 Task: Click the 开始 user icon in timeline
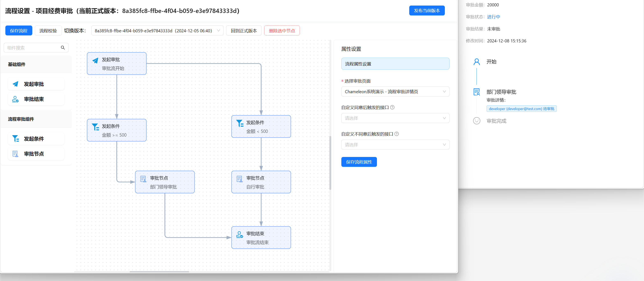tap(477, 62)
